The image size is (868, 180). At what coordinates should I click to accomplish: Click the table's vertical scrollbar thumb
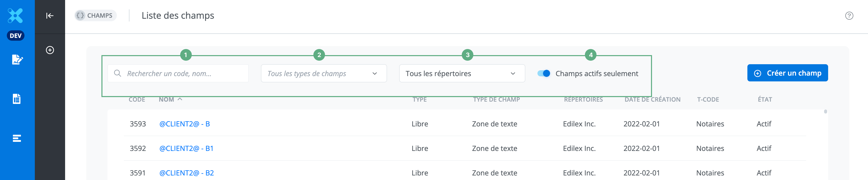pyautogui.click(x=825, y=111)
